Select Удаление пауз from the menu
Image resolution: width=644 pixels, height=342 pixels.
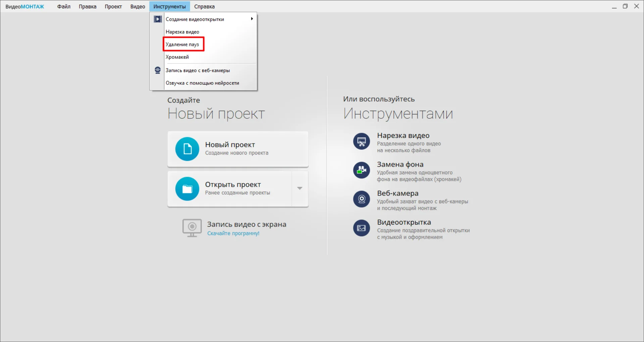[x=182, y=44]
